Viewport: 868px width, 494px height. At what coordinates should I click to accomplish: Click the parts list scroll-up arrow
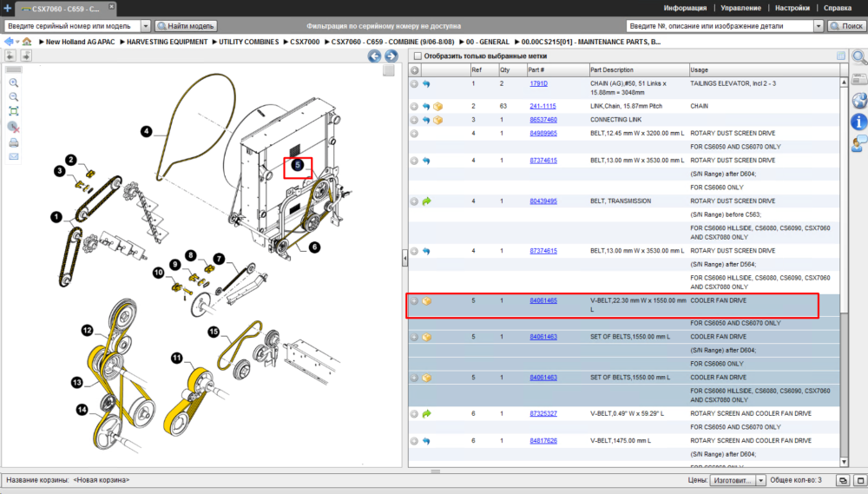[x=844, y=82]
